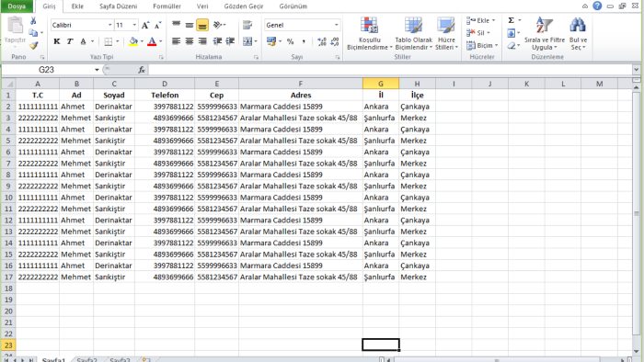This screenshot has width=644, height=362.
Task: Open Bul ve Seç menu
Action: point(578,34)
